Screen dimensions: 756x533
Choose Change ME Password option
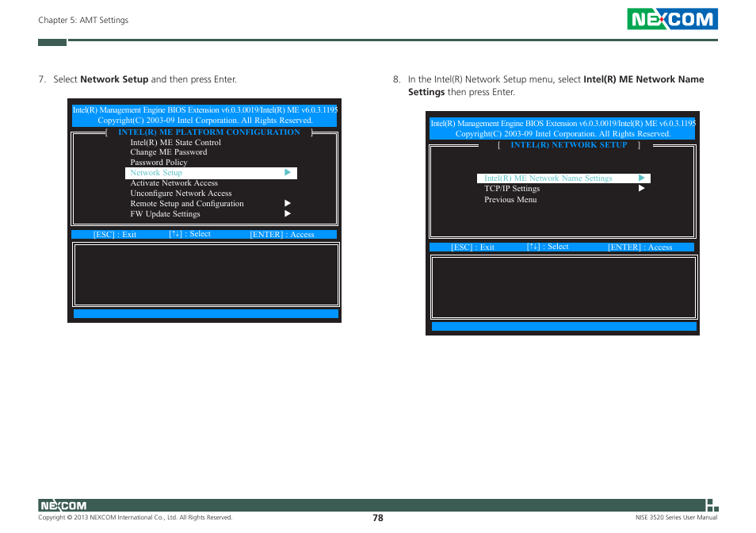pyautogui.click(x=169, y=152)
